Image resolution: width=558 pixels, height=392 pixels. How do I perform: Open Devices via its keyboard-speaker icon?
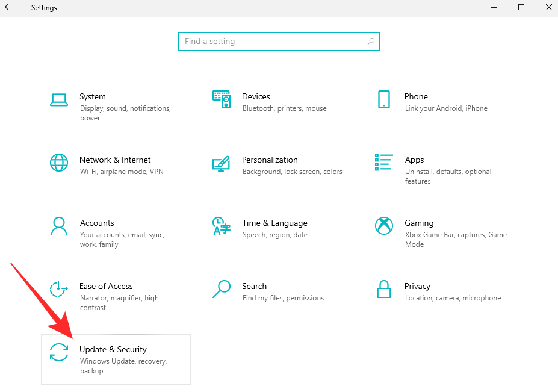[222, 99]
